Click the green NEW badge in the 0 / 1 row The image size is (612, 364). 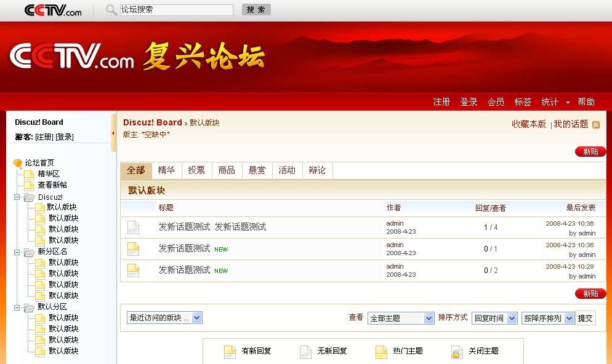[221, 250]
